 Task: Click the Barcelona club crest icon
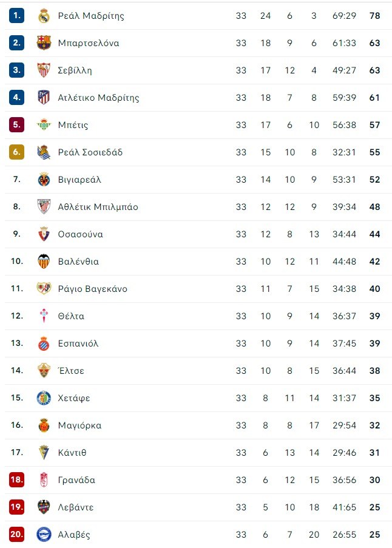coord(44,43)
